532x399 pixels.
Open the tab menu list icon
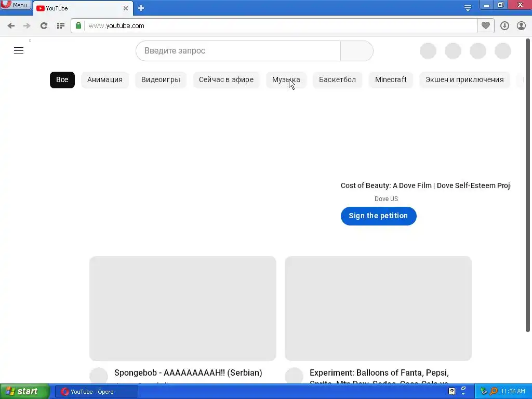point(468,8)
